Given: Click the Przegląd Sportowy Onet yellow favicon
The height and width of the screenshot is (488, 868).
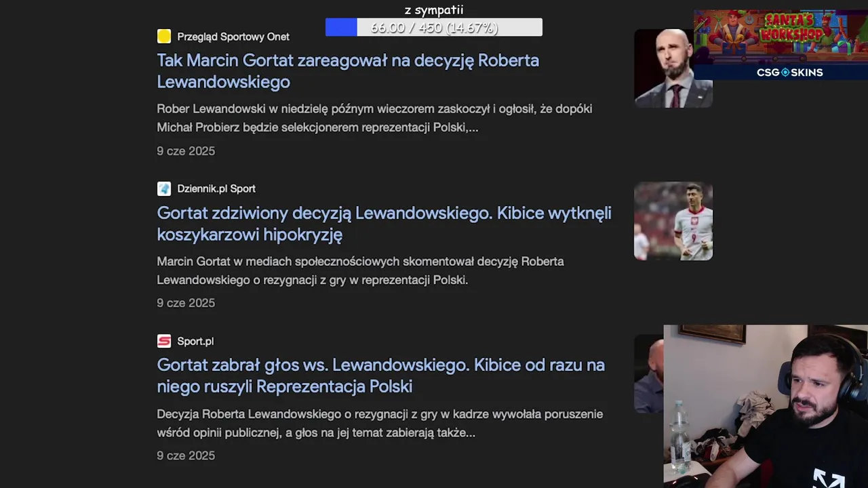Looking at the screenshot, I should tap(164, 37).
